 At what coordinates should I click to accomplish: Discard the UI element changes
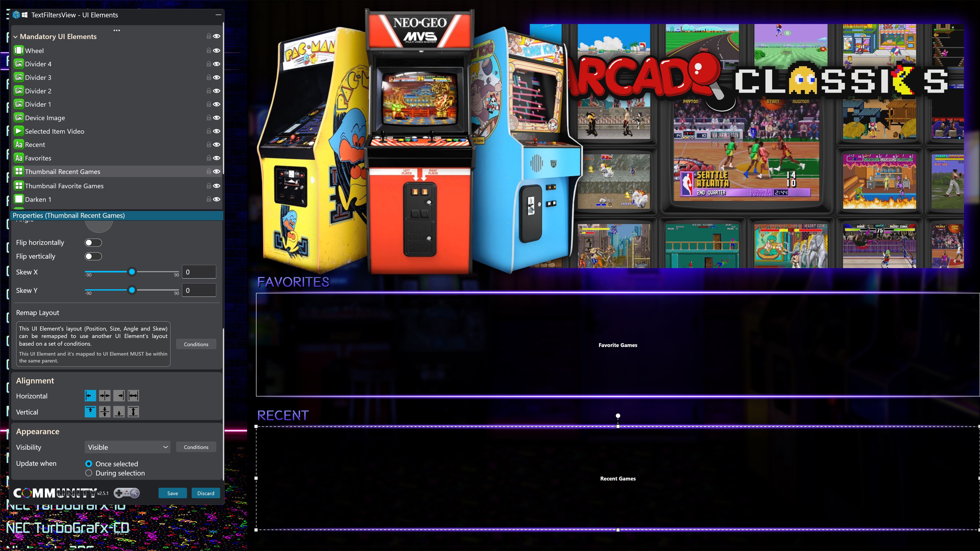coord(206,493)
